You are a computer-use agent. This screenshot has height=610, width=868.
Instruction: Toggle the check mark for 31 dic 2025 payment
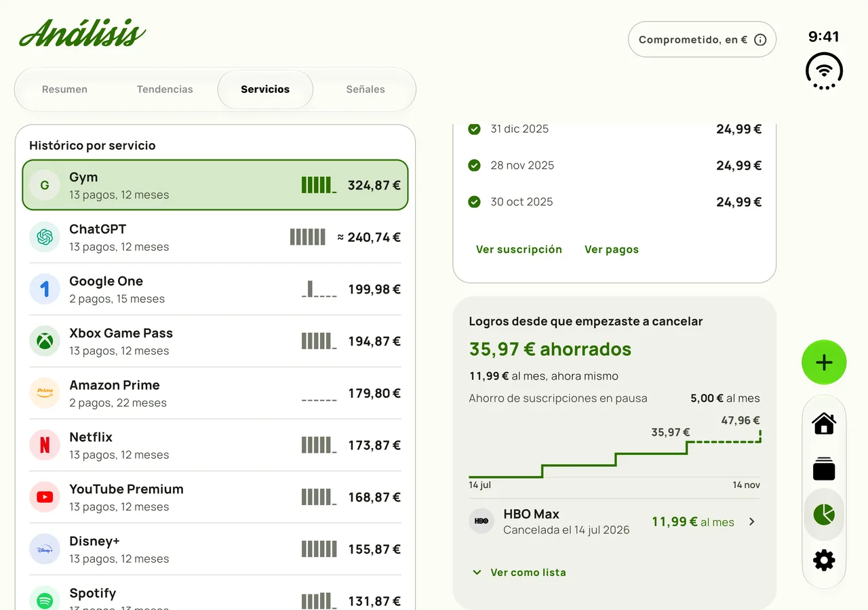[x=475, y=129]
